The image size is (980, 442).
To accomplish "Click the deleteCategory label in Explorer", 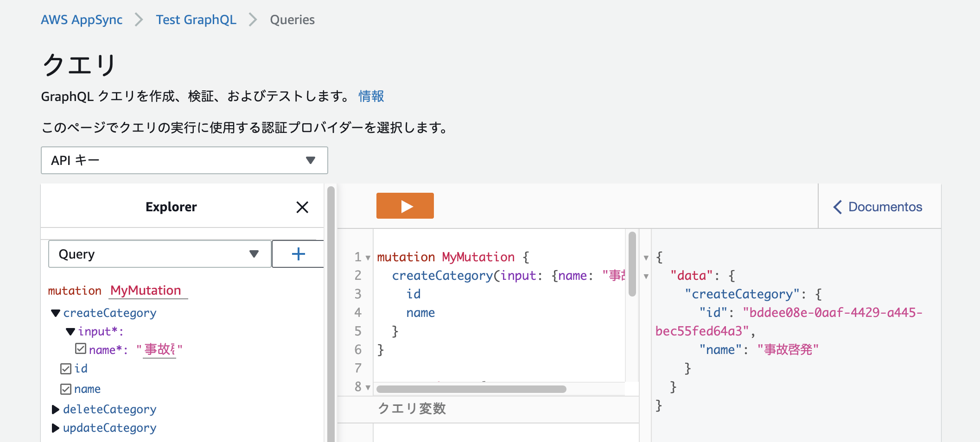I will (x=110, y=410).
